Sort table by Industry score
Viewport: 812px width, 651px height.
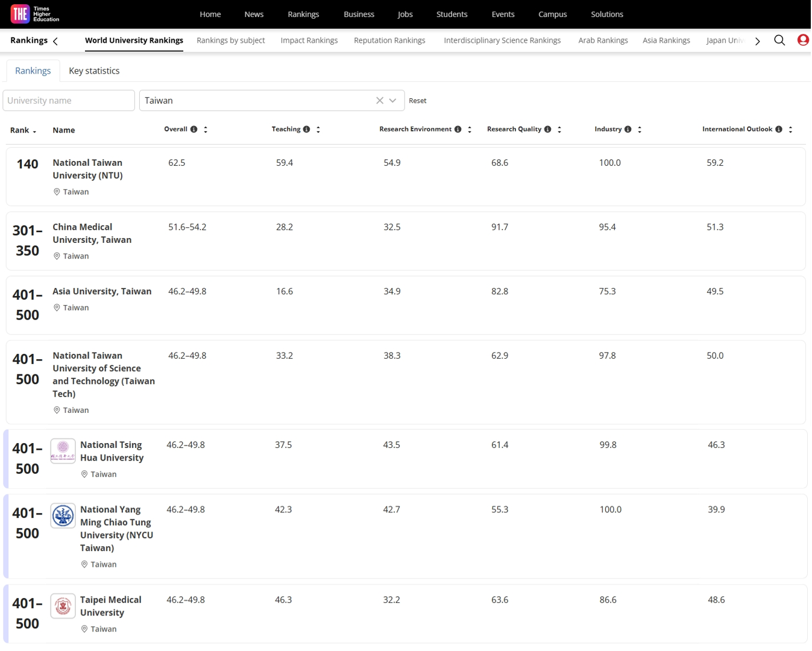tap(640, 130)
